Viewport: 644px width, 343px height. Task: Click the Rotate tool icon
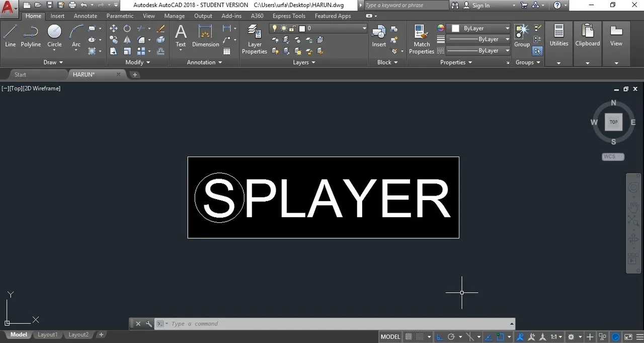(x=127, y=29)
